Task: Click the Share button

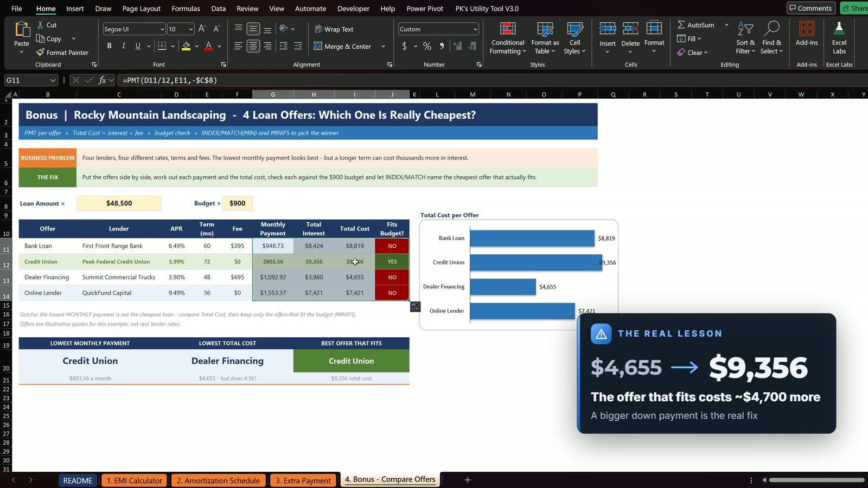Action: coord(854,8)
